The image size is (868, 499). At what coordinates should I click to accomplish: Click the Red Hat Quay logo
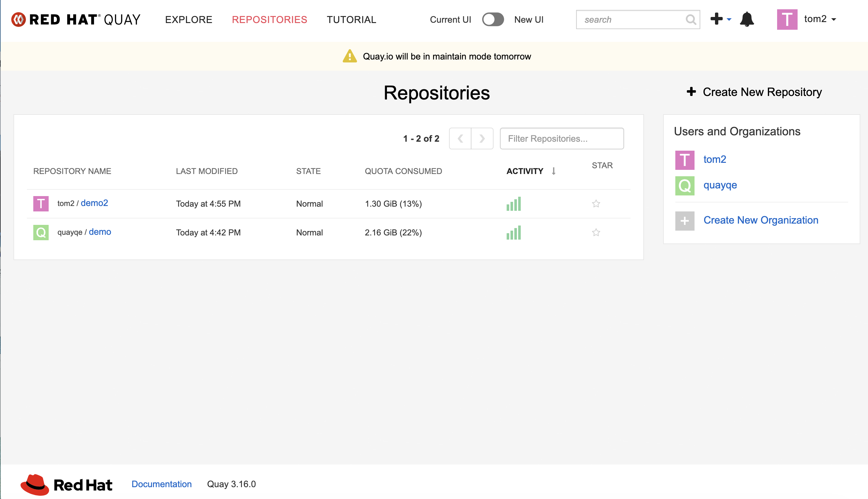pos(76,20)
